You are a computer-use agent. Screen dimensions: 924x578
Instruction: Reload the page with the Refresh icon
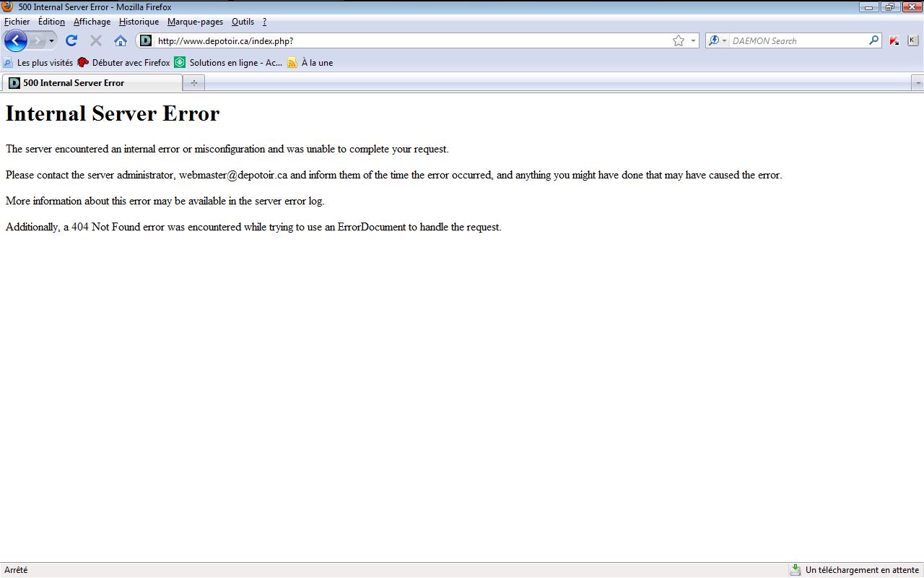(x=71, y=40)
